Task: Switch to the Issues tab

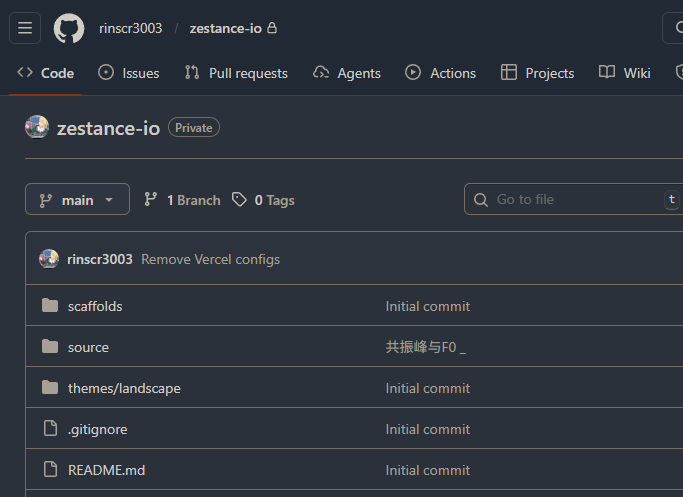Action: coord(129,73)
